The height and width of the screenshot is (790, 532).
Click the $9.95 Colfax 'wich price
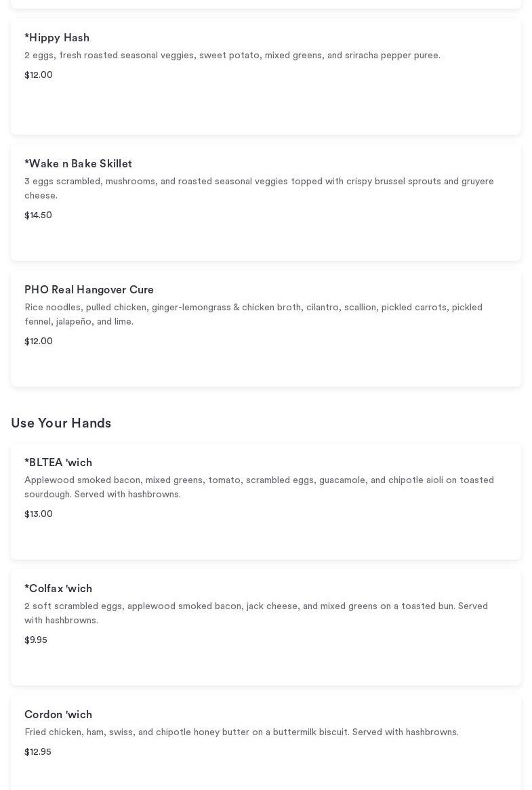[36, 640]
